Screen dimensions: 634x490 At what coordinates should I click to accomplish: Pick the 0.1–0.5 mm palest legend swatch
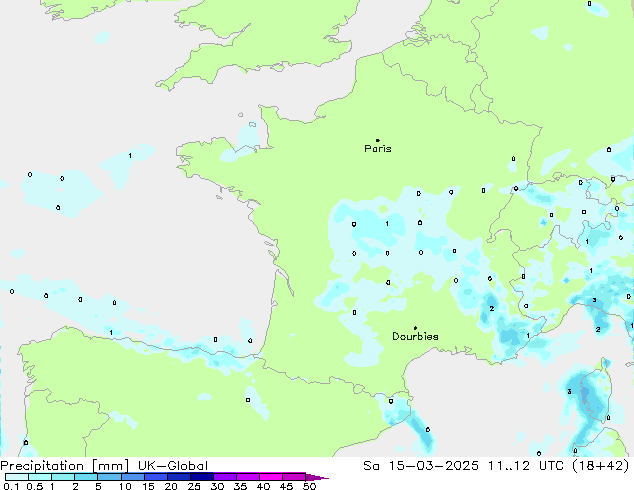coord(17,477)
